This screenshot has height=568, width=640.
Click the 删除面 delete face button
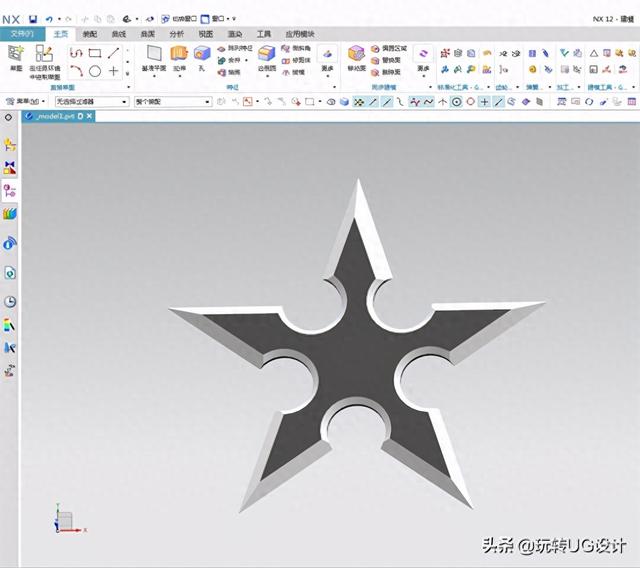[x=386, y=72]
